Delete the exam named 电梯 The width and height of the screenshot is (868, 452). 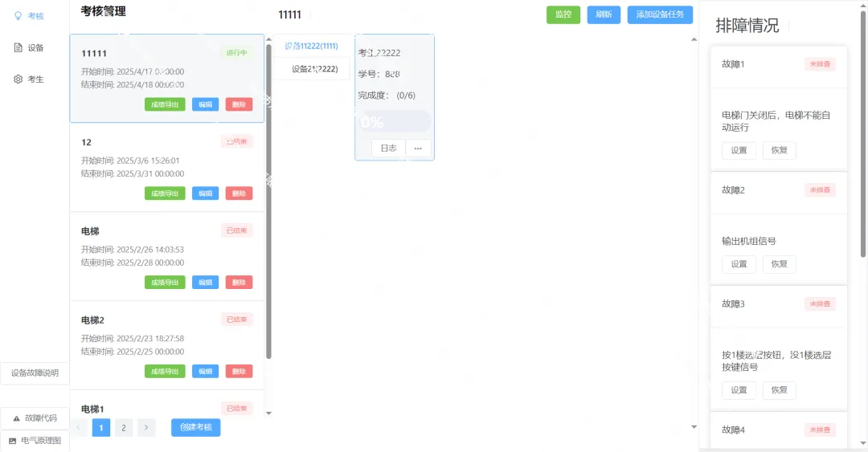(239, 282)
